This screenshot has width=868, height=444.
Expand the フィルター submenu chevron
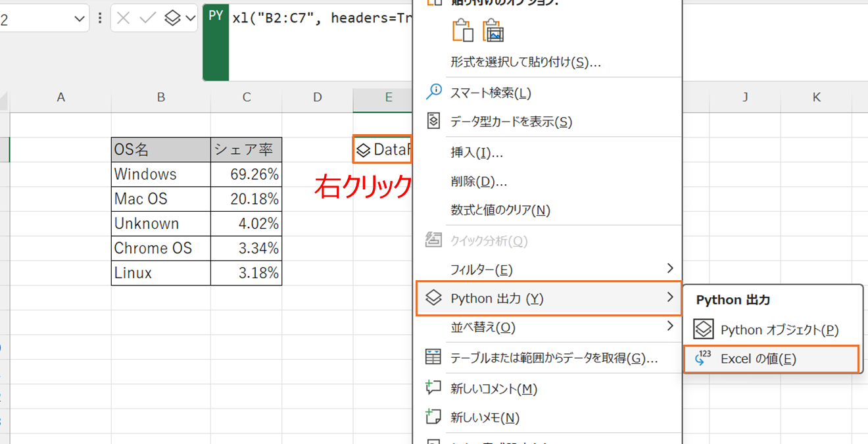coord(671,268)
